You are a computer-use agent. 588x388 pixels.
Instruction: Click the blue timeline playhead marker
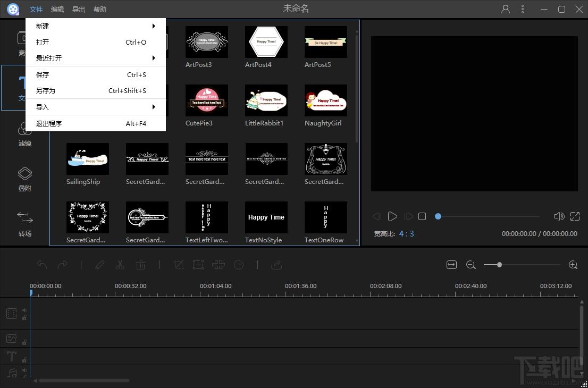31,293
